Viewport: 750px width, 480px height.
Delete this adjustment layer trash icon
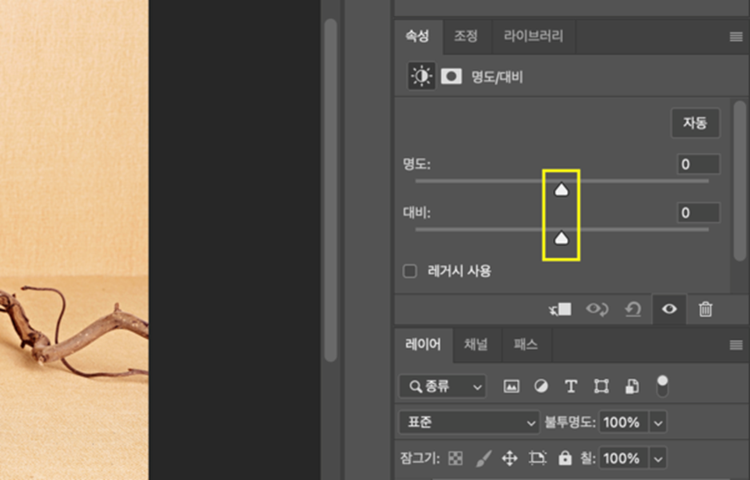pyautogui.click(x=706, y=309)
